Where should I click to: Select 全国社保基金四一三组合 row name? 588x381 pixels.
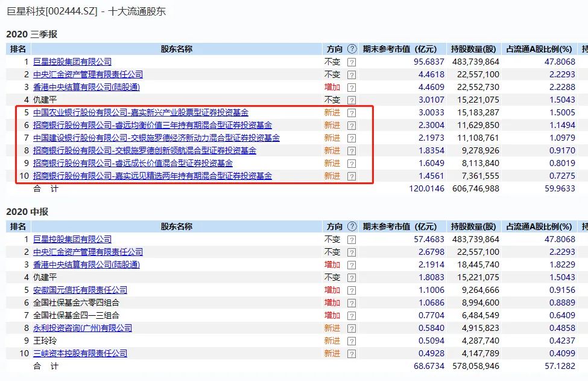[76, 315]
